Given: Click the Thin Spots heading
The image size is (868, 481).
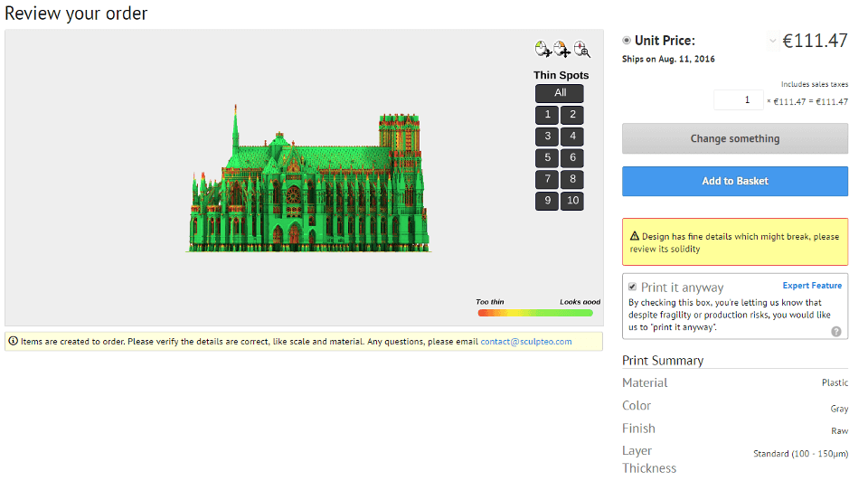Looking at the screenshot, I should (x=561, y=75).
